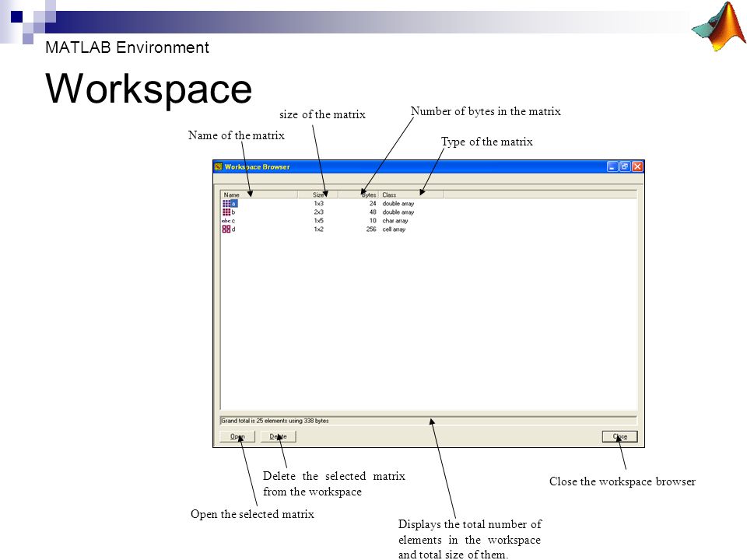Click bytes value 10 in row c
Screen dimensions: 747x560
(373, 220)
